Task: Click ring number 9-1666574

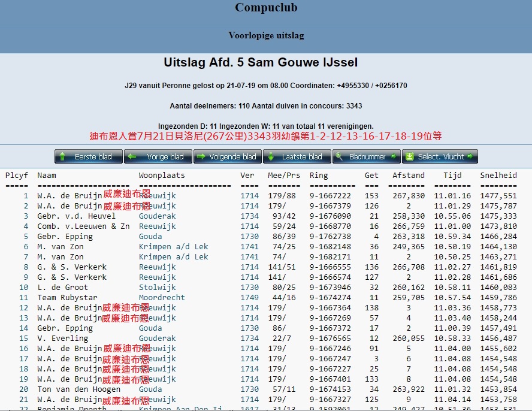Action: [x=330, y=277]
